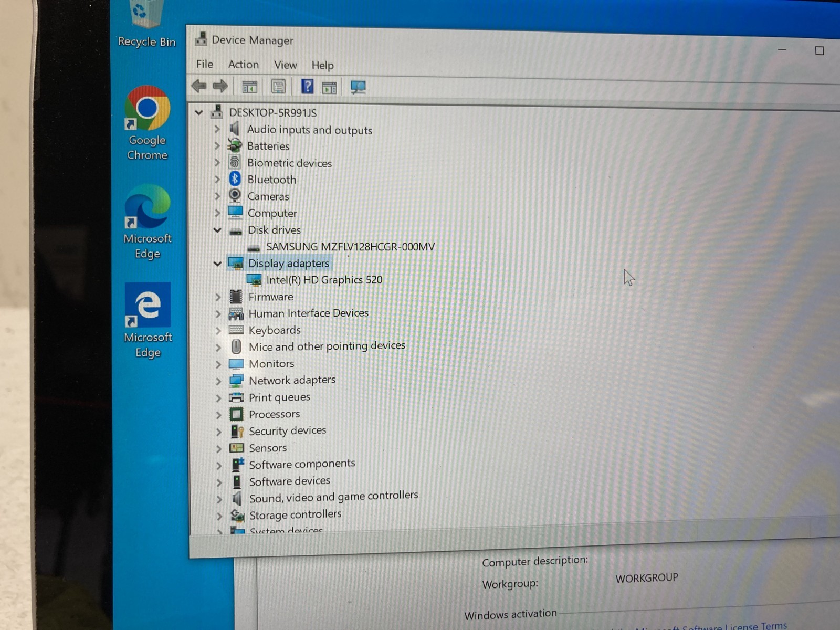Select the Batteries icon

(235, 145)
